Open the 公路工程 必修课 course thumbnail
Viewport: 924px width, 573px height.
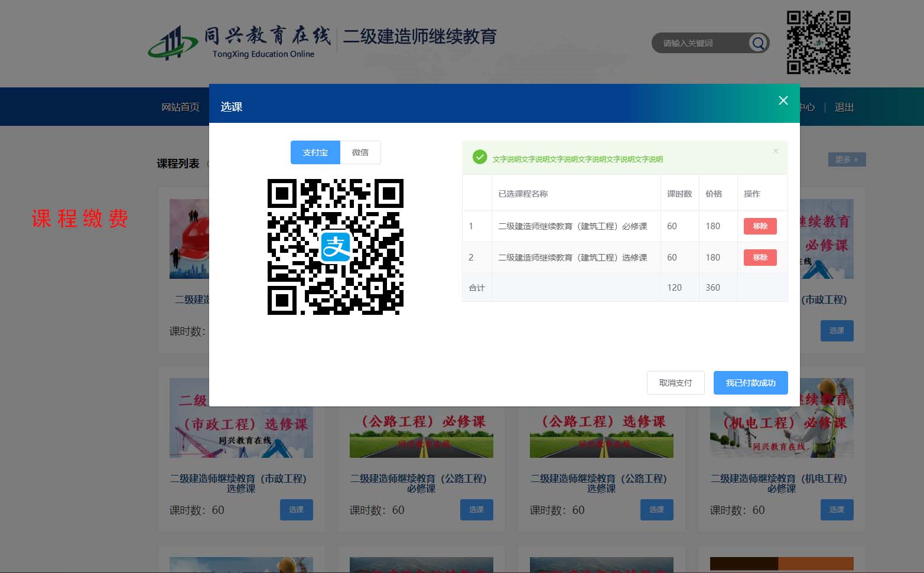point(421,432)
